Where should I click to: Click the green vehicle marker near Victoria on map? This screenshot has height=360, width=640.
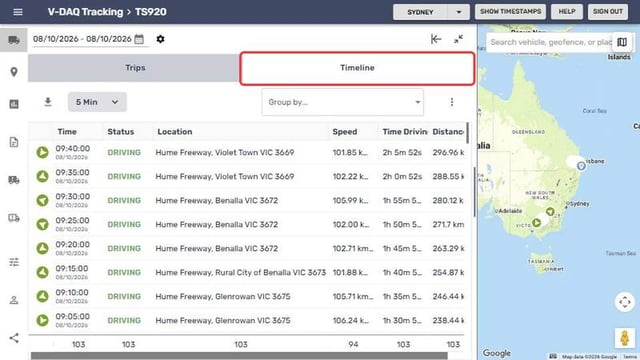point(537,223)
